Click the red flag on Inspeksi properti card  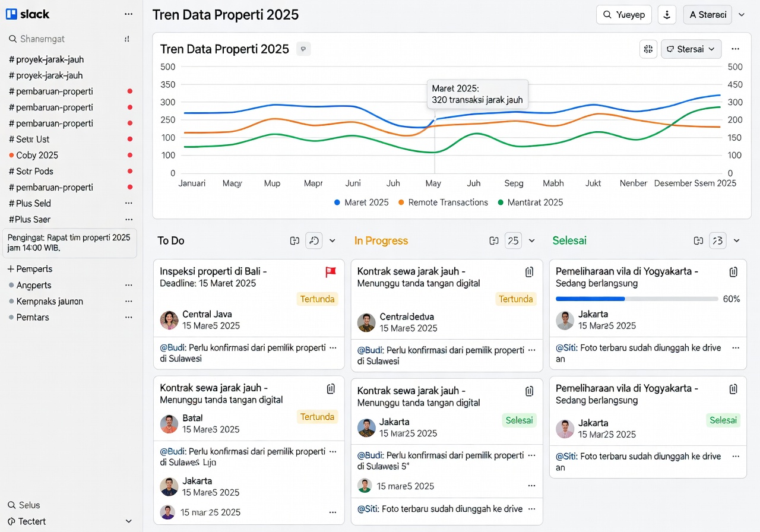[x=331, y=272]
